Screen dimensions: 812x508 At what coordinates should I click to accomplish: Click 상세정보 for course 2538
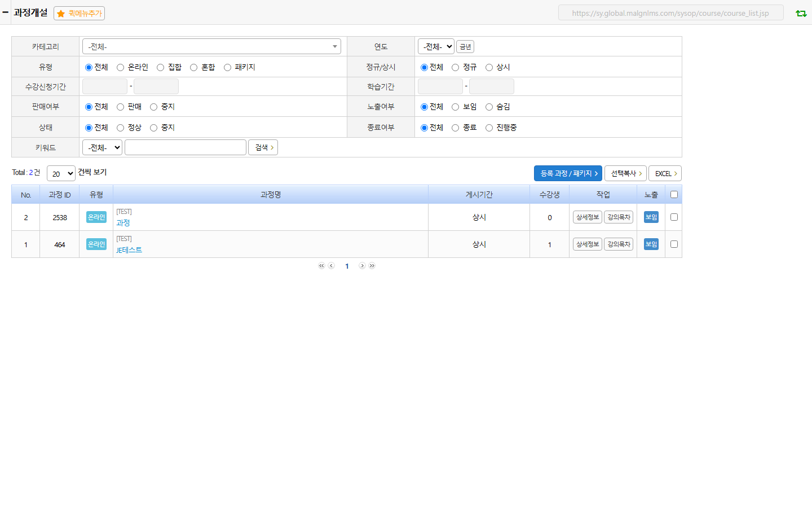588,217
